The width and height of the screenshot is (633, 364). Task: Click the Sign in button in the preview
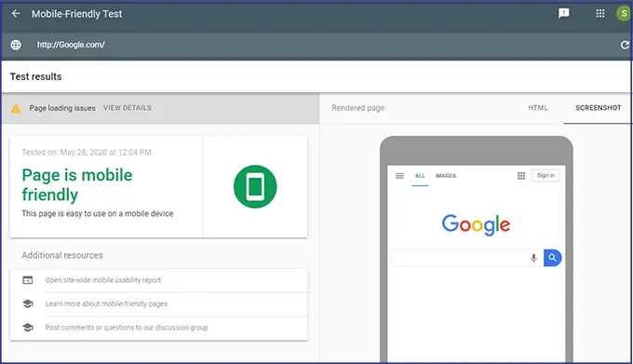pyautogui.click(x=545, y=175)
